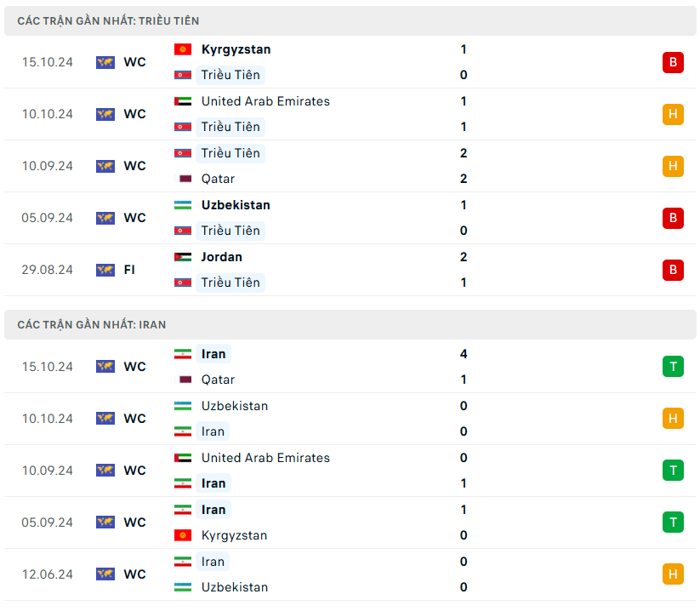Screen dimensions: 700x611
Task: Click the Qatar flag in the 10.09.24 match
Action: tap(182, 179)
